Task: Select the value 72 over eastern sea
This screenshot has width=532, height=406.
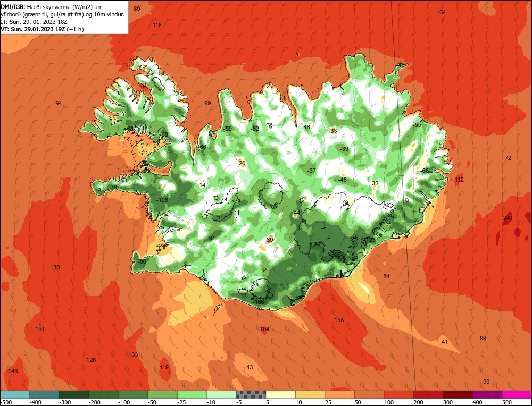Action: click(x=508, y=158)
